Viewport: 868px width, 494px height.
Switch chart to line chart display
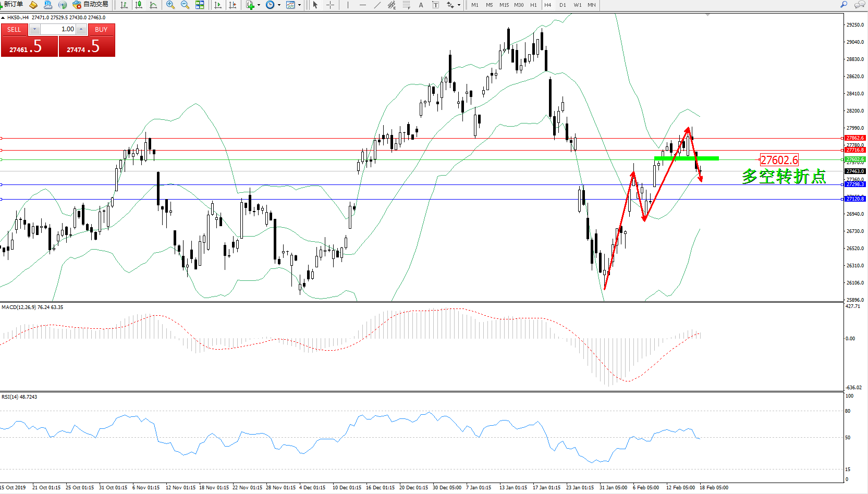click(x=153, y=5)
